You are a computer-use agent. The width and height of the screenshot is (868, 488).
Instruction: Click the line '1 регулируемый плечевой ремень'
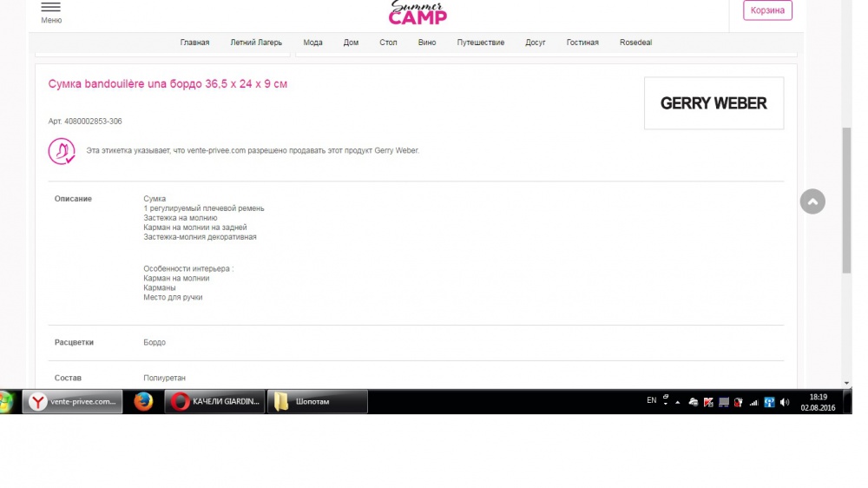pyautogui.click(x=204, y=208)
